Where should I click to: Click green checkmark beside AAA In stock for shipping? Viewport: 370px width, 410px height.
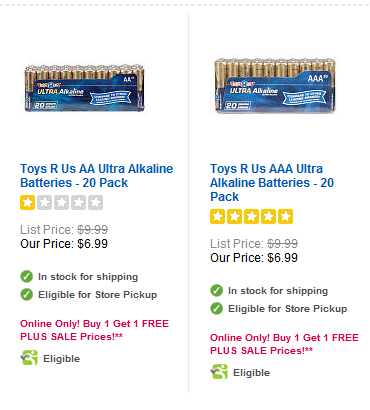pos(217,290)
